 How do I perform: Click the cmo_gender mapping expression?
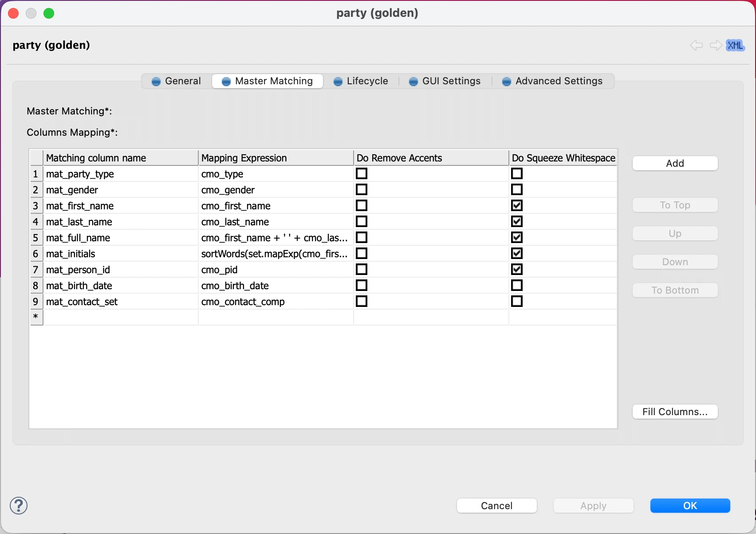276,190
